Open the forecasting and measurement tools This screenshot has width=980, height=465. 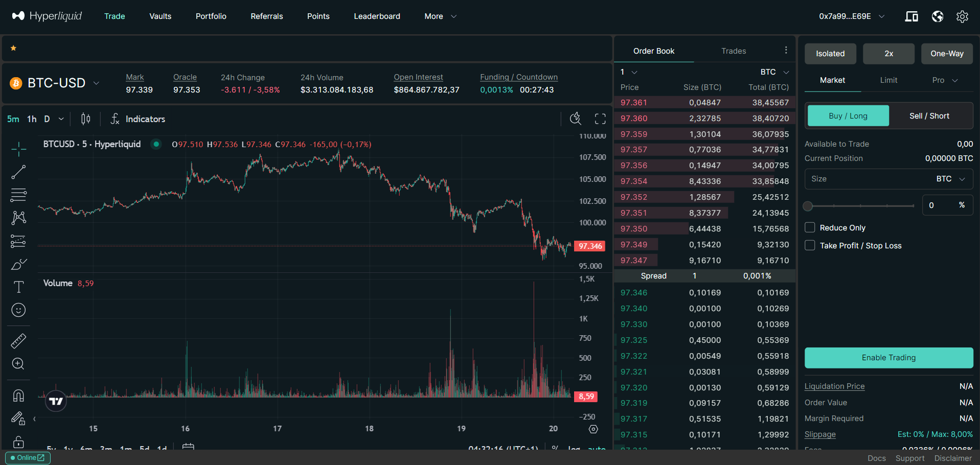(x=18, y=241)
